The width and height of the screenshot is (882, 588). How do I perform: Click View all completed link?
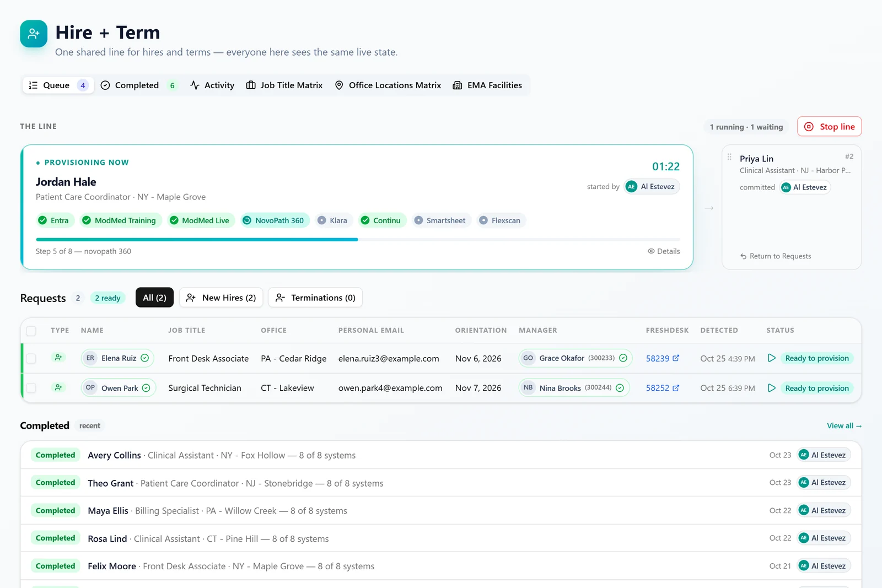(844, 426)
